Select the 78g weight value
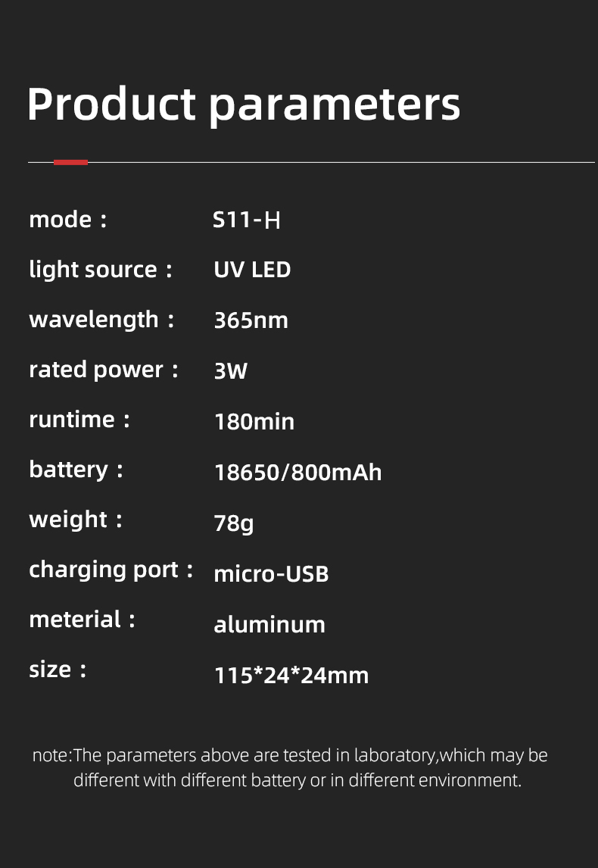The width and height of the screenshot is (598, 868). point(234,523)
